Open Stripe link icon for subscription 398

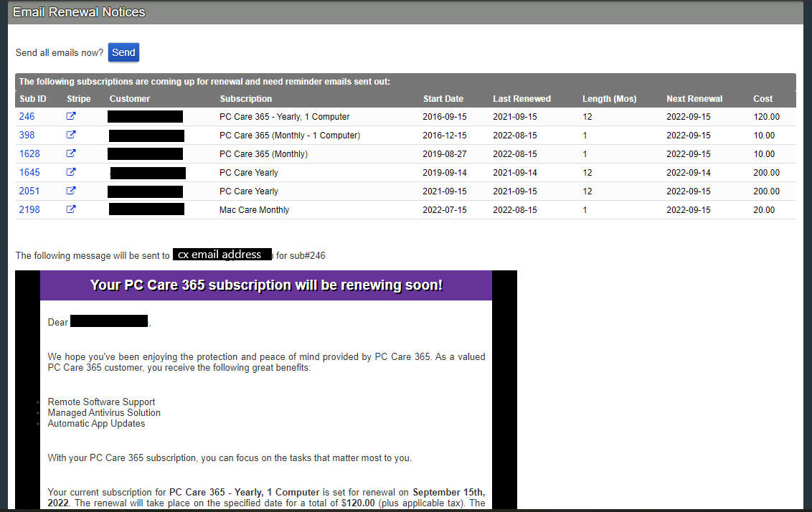pos(71,135)
